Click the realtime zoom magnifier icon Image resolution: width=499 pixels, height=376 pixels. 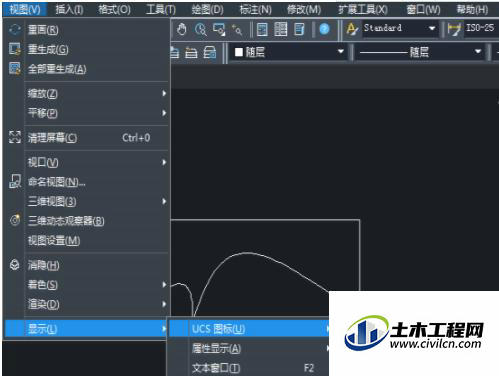coord(200,29)
